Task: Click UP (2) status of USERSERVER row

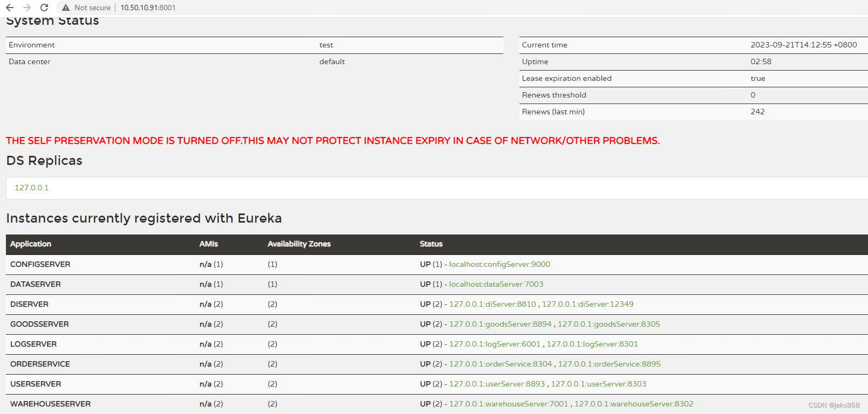Action: (x=431, y=384)
